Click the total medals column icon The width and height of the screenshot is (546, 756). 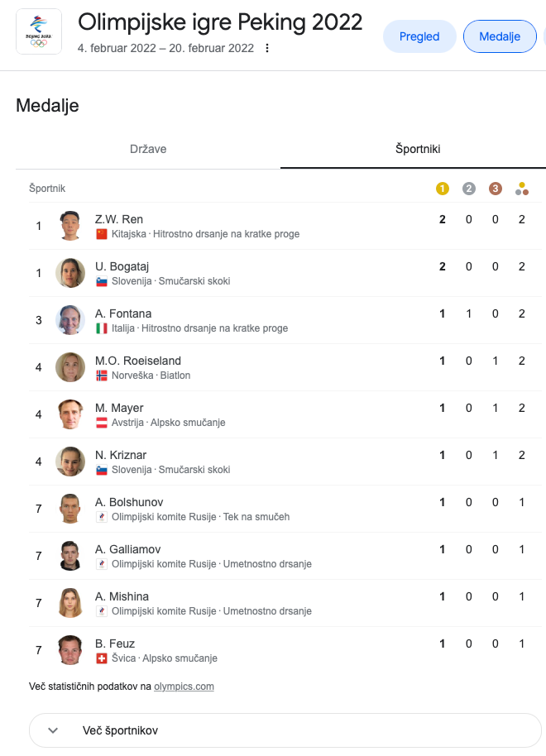point(521,189)
